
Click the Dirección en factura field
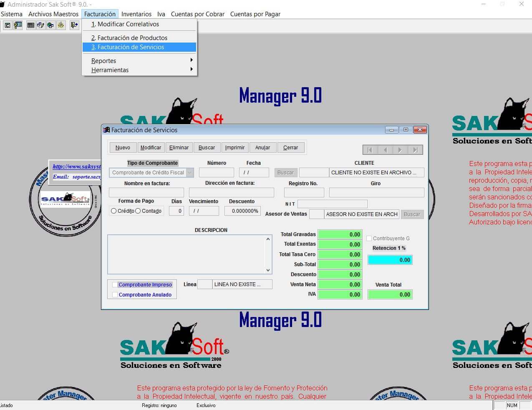click(232, 192)
